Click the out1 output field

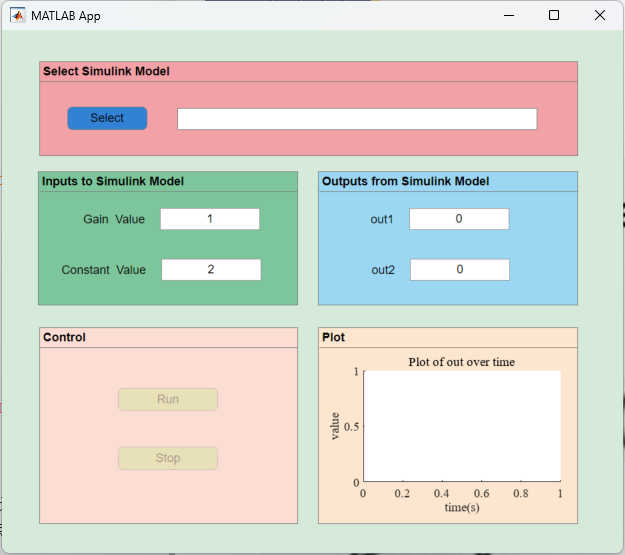pyautogui.click(x=459, y=219)
